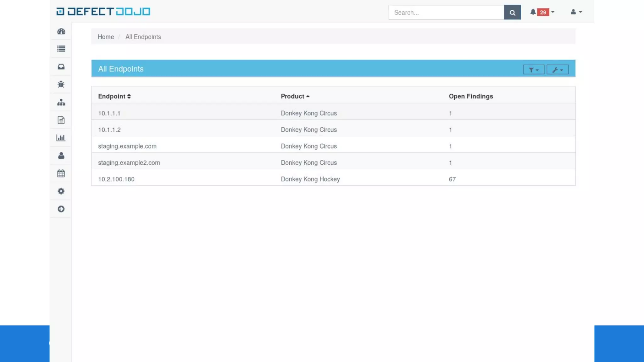Open endpoint 10.1.1.2
The width and height of the screenshot is (644, 362).
(x=109, y=129)
